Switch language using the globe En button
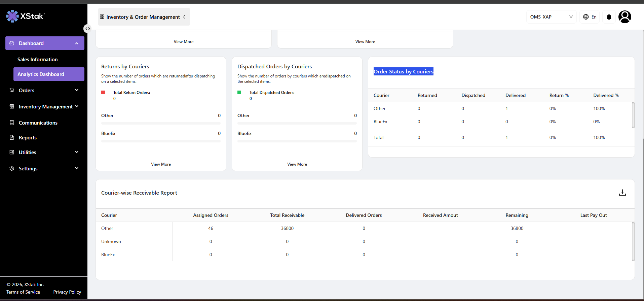Viewport: 644px width, 301px height. (590, 17)
